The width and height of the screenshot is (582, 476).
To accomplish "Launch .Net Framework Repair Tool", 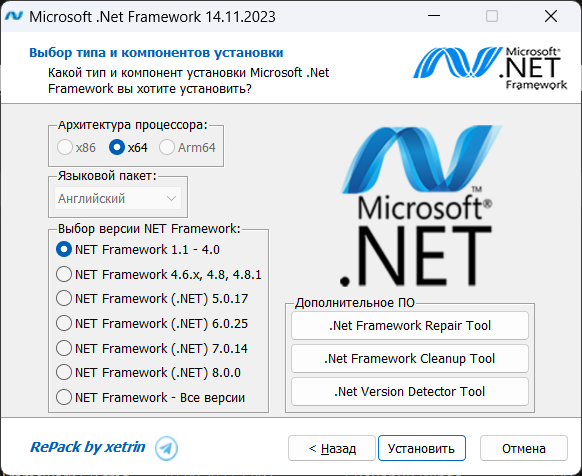I will point(410,326).
